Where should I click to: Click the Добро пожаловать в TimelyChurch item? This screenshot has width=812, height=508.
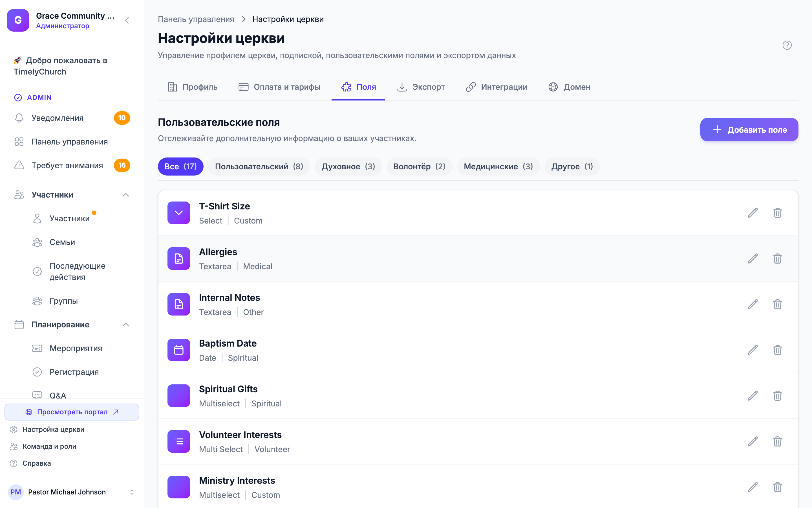[x=72, y=66]
